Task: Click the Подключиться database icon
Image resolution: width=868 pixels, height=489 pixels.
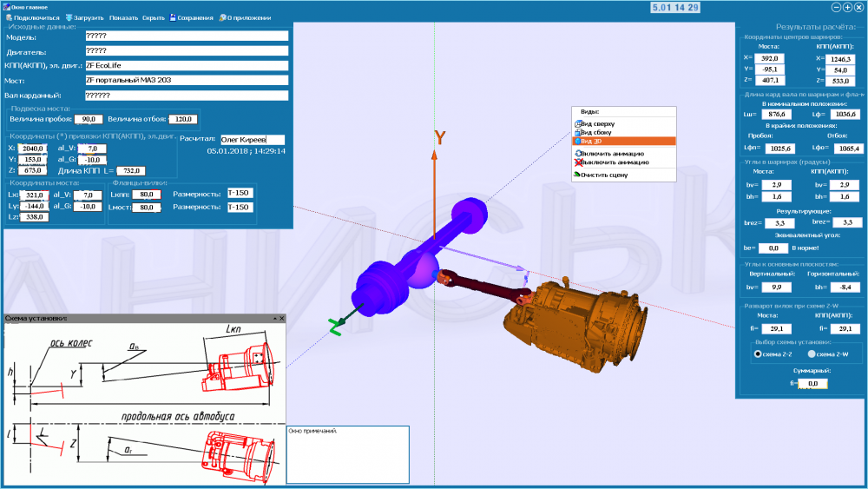Action: (9, 17)
